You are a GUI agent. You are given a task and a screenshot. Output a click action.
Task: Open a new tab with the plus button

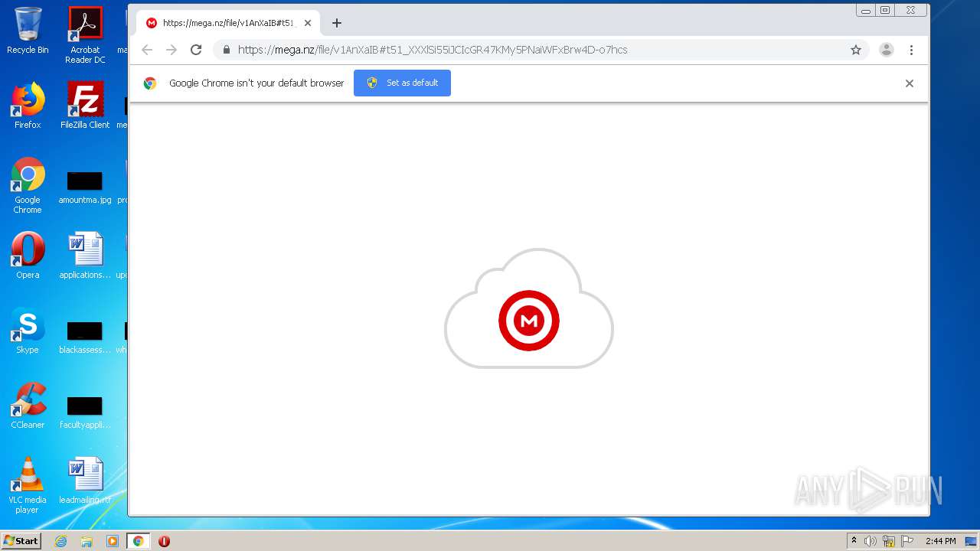click(x=337, y=23)
